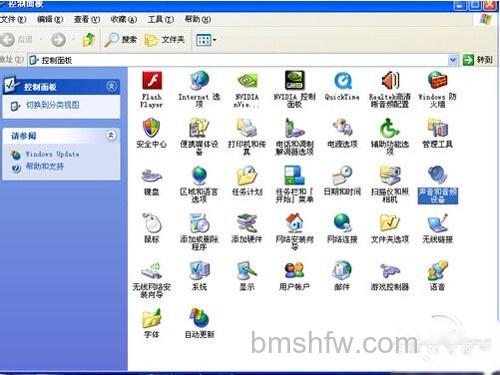Open the address bar dropdown arrow
The width and height of the screenshot is (500, 375).
pyautogui.click(x=452, y=60)
